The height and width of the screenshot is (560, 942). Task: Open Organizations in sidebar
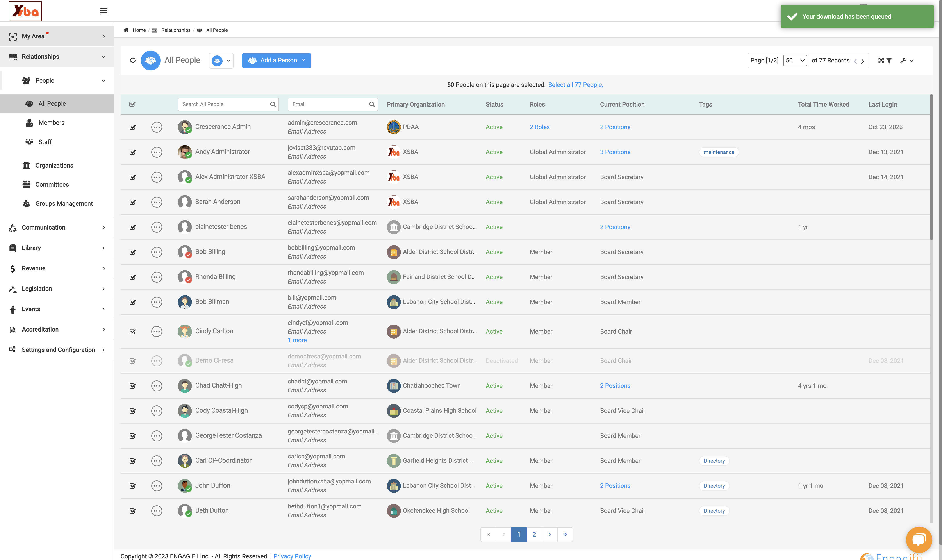[54, 165]
